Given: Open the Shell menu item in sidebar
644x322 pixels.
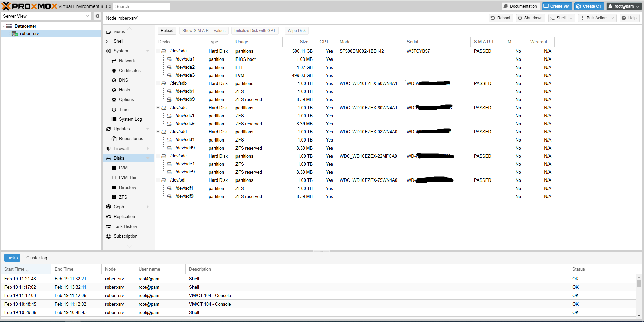Looking at the screenshot, I should coord(118,41).
